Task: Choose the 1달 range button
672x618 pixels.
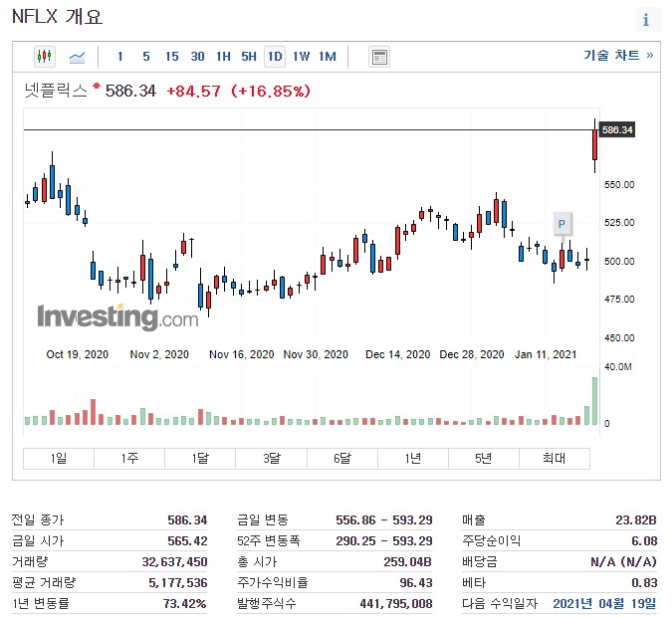Action: (200, 458)
